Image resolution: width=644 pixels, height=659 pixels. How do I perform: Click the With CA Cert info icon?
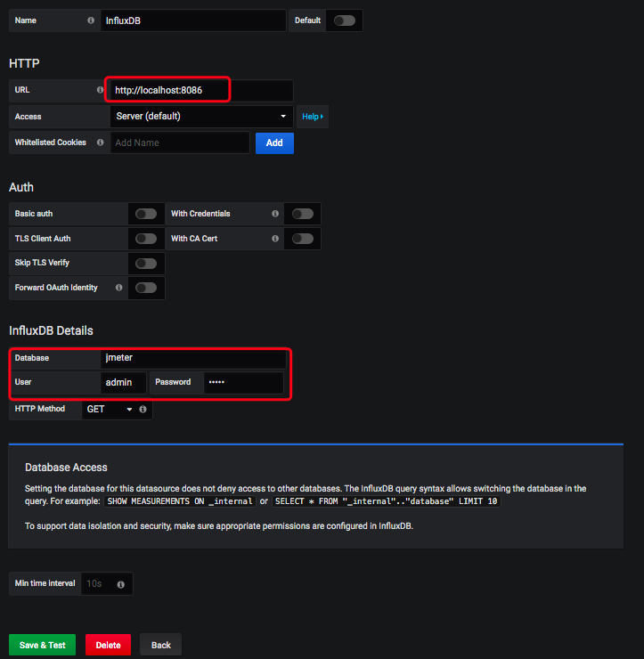pyautogui.click(x=274, y=239)
